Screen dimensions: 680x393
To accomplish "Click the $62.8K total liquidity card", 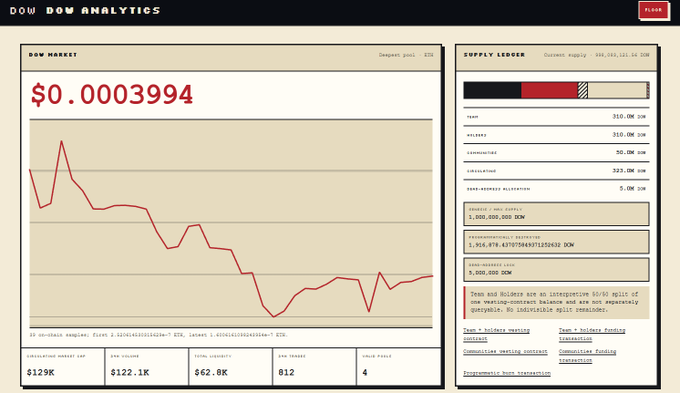I will click(231, 367).
